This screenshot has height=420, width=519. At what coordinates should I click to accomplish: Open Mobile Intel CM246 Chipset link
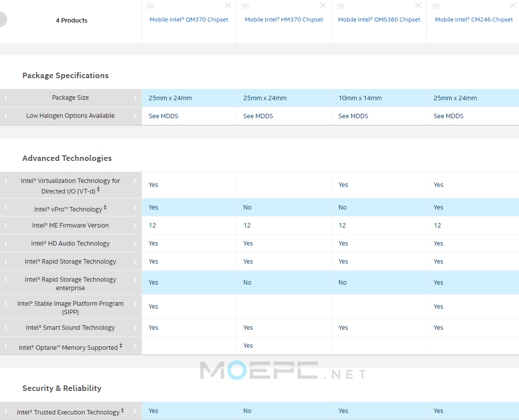pyautogui.click(x=474, y=20)
